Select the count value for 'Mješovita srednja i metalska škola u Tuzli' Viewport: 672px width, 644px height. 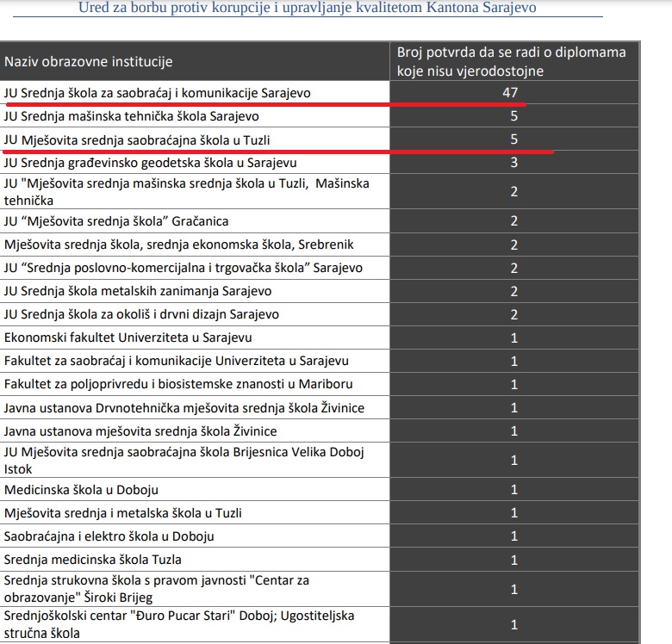click(513, 513)
